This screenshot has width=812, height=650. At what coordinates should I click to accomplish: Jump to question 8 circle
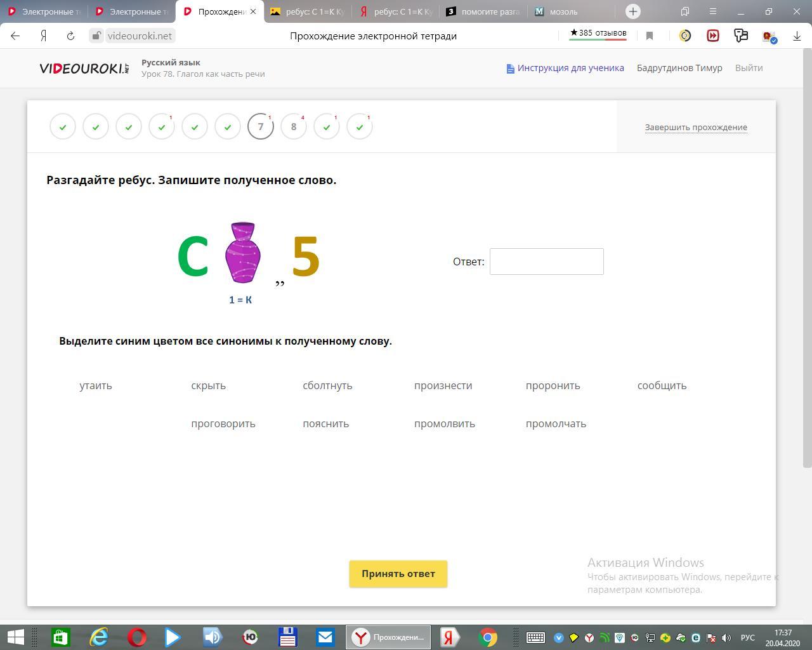click(294, 126)
